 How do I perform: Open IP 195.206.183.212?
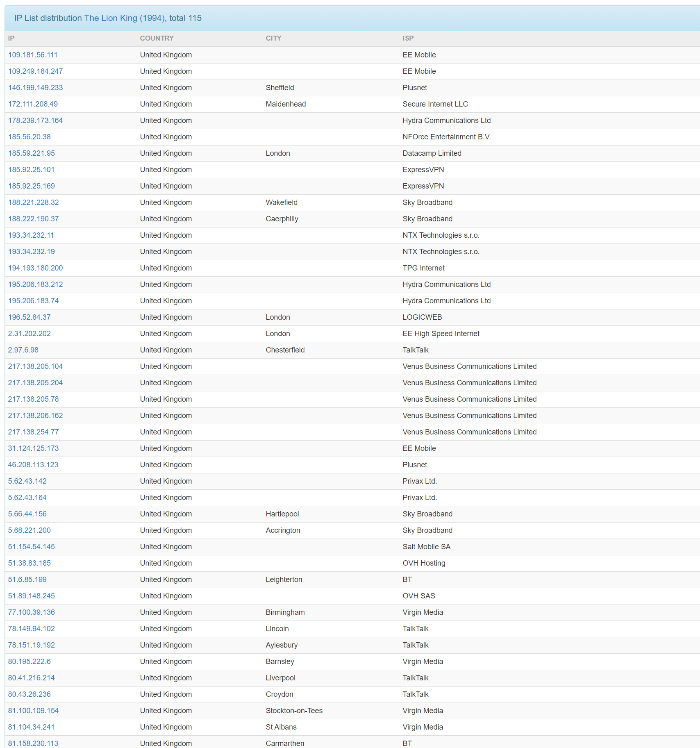(x=35, y=284)
